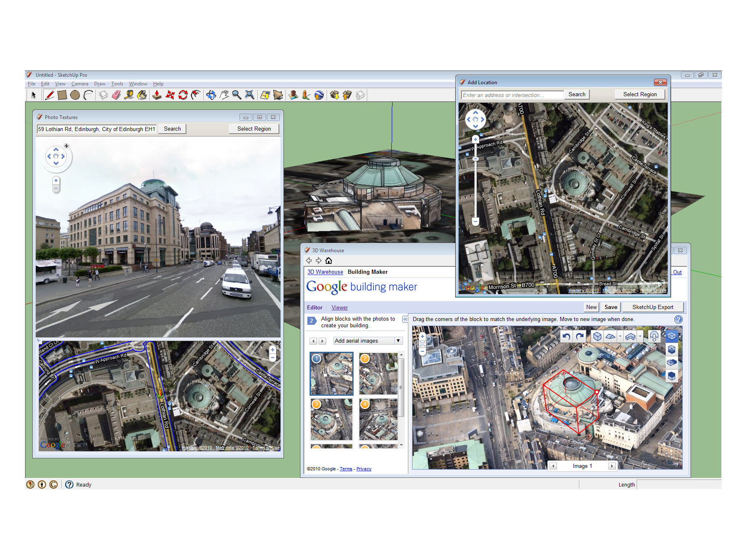The height and width of the screenshot is (560, 747).
Task: Click the Zoom Extents icon
Action: tap(249, 95)
